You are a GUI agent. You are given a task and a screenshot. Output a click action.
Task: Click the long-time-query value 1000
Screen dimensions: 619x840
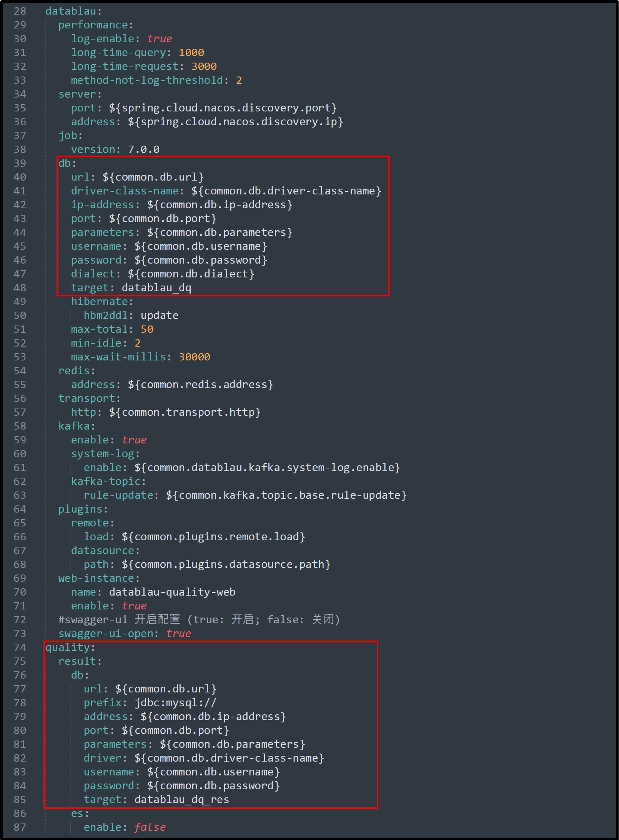191,53
